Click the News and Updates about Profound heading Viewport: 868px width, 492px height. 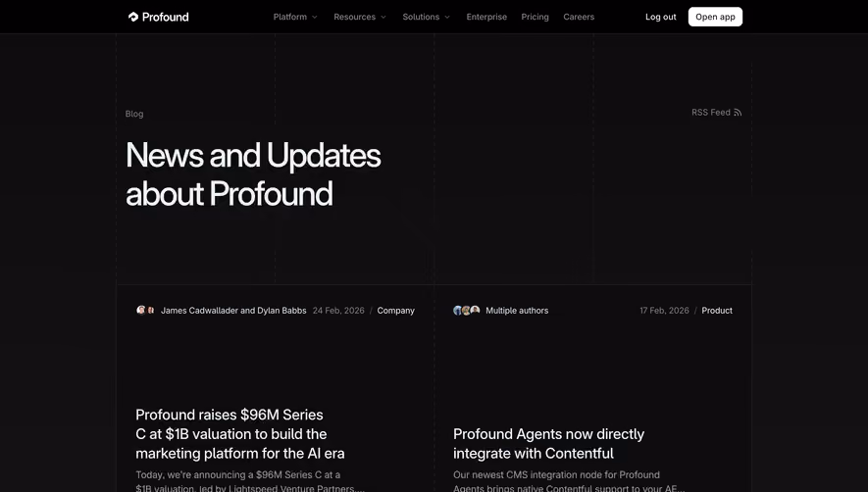pos(253,173)
